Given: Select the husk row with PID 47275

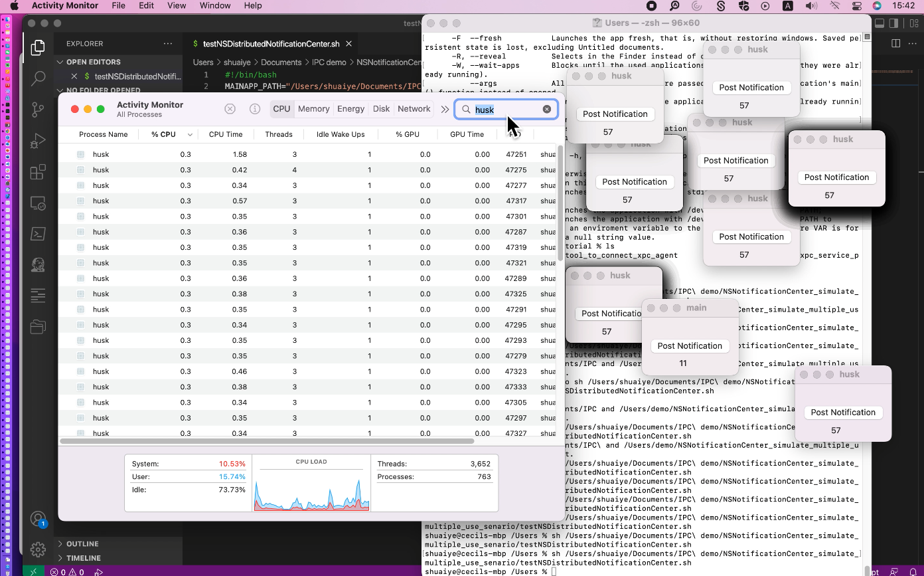Looking at the screenshot, I should (x=309, y=170).
